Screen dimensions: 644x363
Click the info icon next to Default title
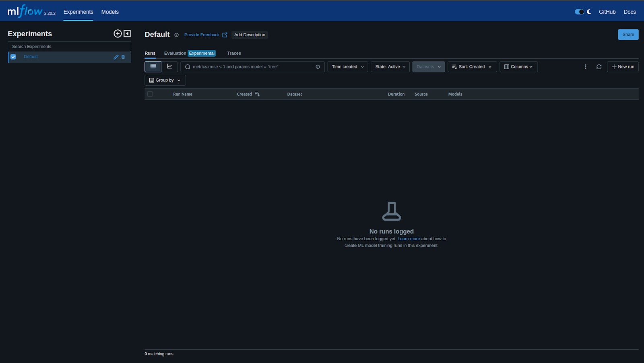(176, 35)
